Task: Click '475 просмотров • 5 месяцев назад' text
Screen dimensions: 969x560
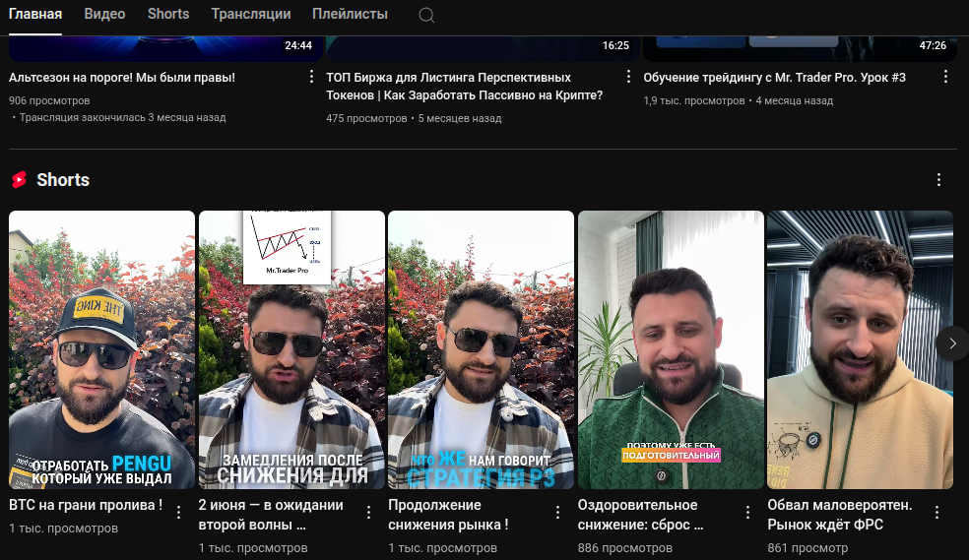Action: (x=414, y=118)
